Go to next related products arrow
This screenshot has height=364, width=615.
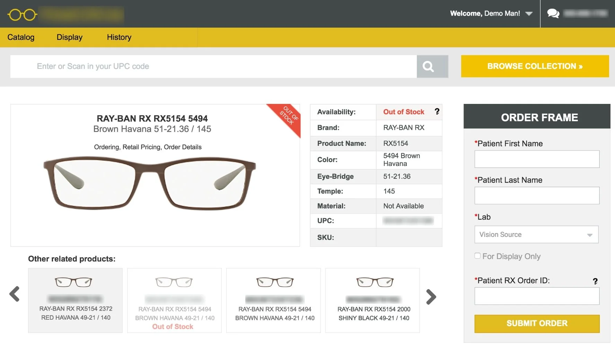(x=431, y=297)
